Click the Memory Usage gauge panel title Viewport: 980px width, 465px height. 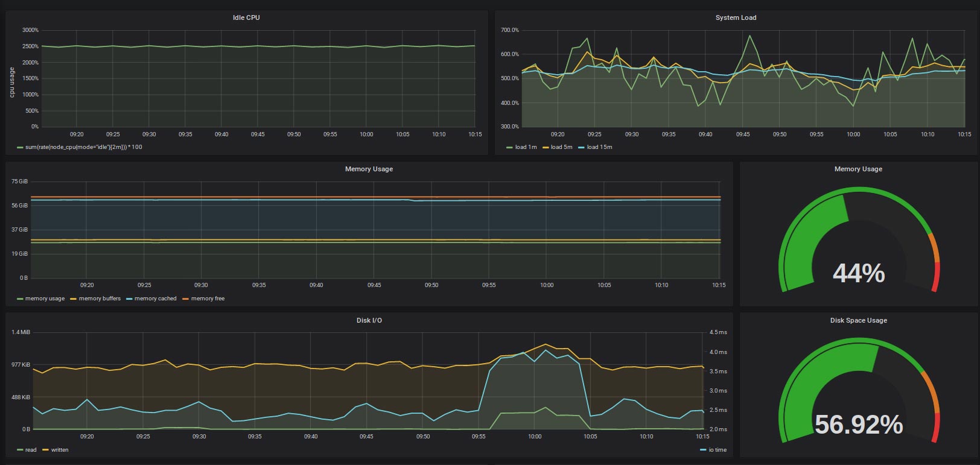pyautogui.click(x=858, y=169)
